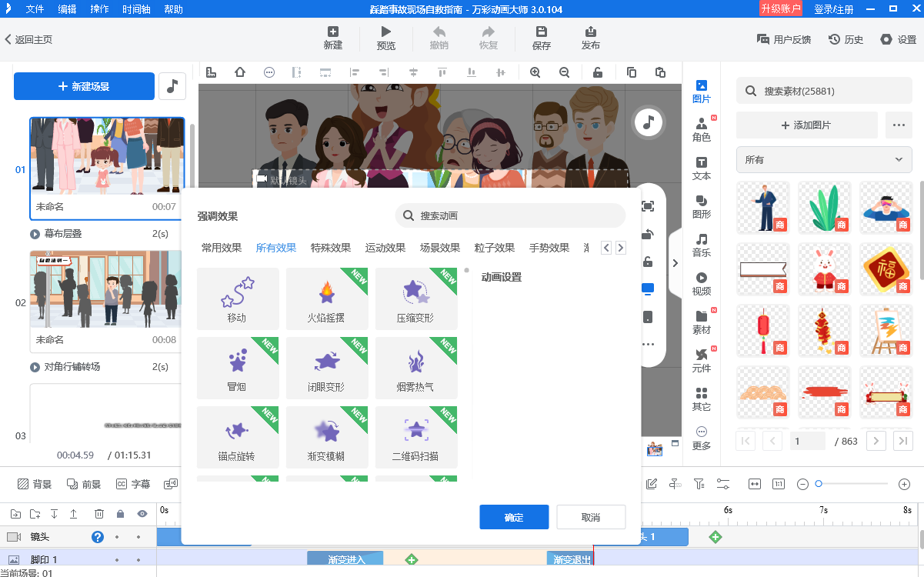Click the 确定 confirm button

click(514, 517)
